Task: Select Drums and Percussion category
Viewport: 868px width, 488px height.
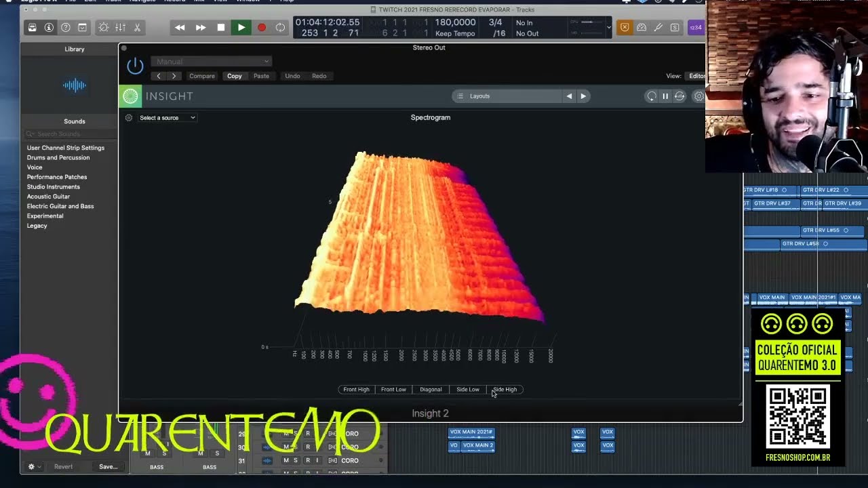Action: (x=58, y=157)
